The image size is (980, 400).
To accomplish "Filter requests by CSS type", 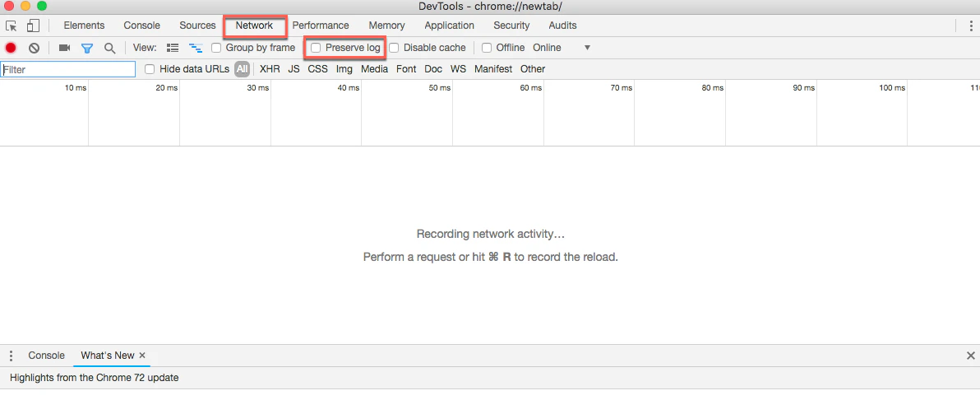I will [x=317, y=69].
